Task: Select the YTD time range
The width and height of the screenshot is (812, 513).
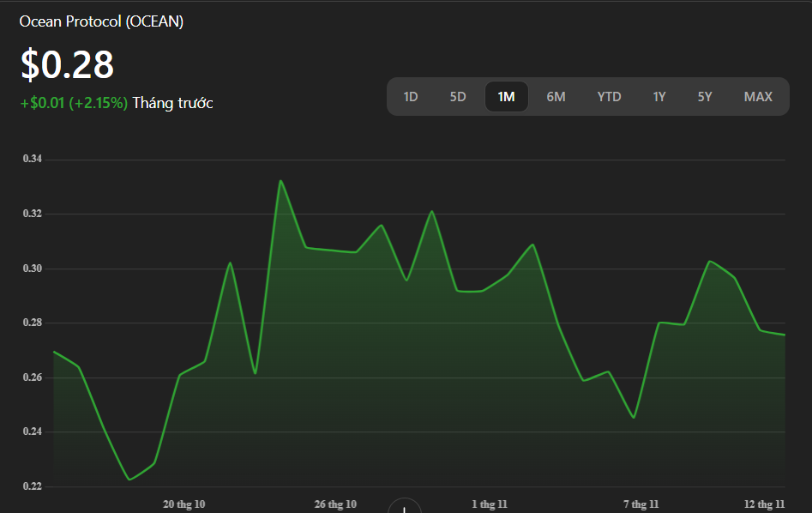Action: (x=609, y=97)
